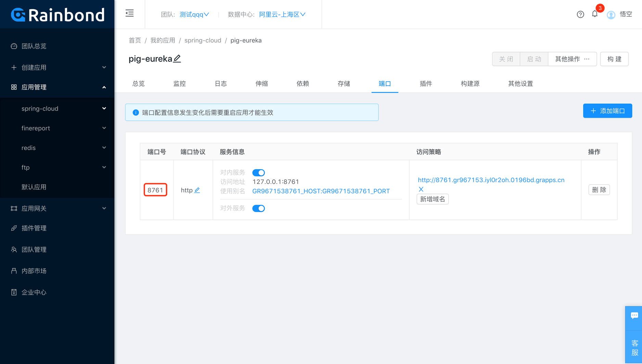Edit the pig-eureka name with pencil icon
The image size is (642, 364).
pos(177,58)
